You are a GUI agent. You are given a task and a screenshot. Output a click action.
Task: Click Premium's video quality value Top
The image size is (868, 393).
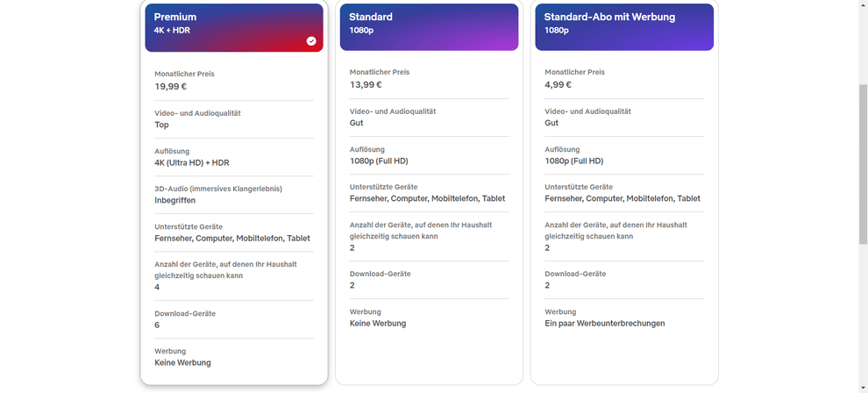point(162,125)
